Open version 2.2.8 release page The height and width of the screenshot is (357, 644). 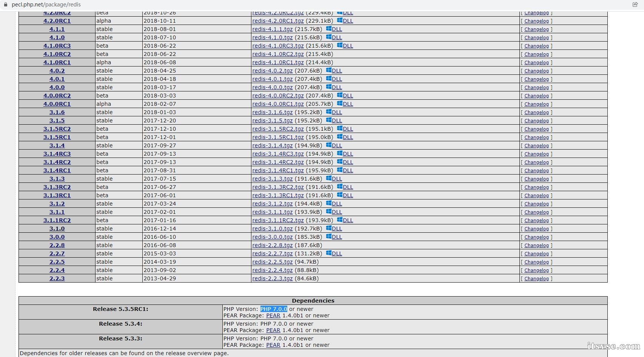pos(57,245)
